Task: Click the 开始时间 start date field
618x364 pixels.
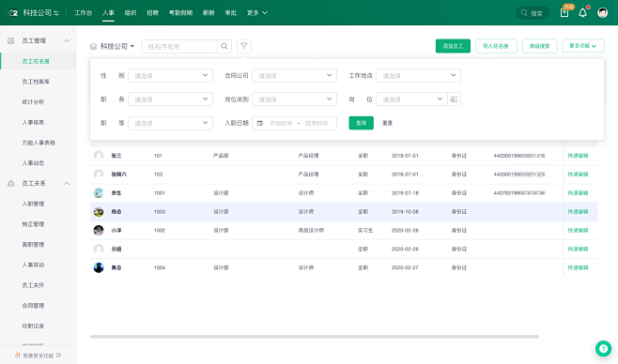Action: tap(281, 123)
